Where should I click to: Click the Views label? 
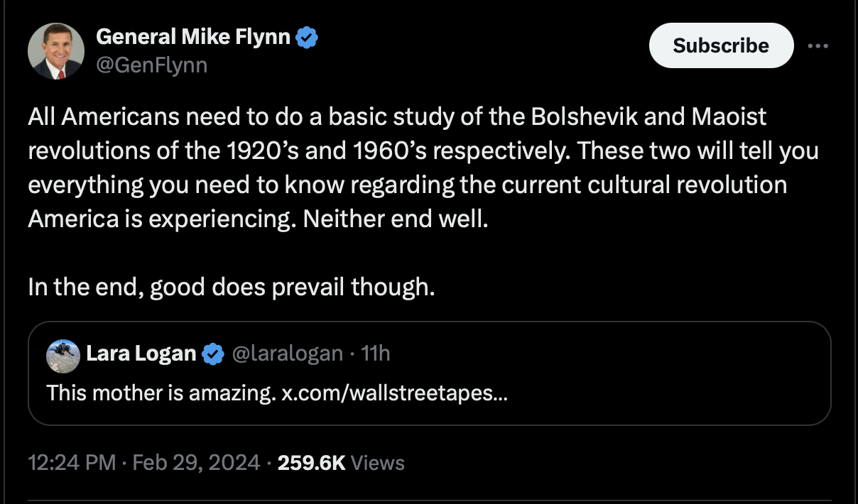tap(378, 463)
